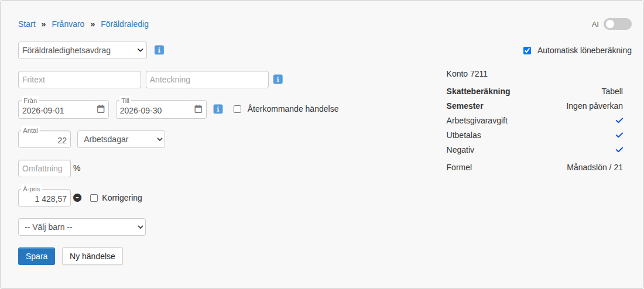Click the Spara button

coord(36,257)
